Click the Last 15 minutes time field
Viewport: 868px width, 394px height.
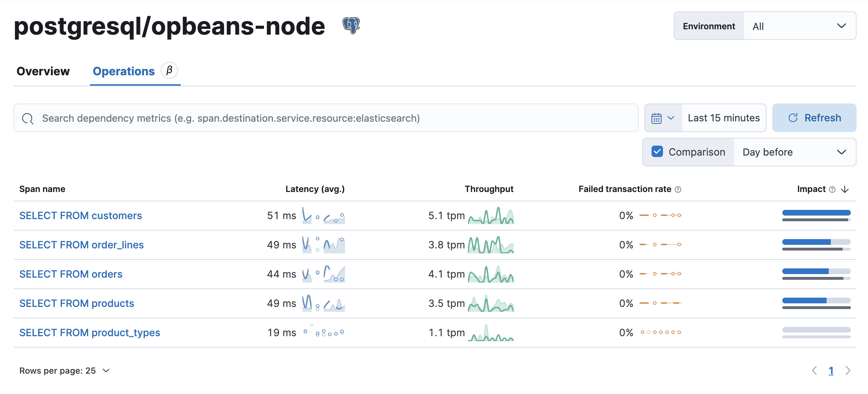click(x=723, y=118)
